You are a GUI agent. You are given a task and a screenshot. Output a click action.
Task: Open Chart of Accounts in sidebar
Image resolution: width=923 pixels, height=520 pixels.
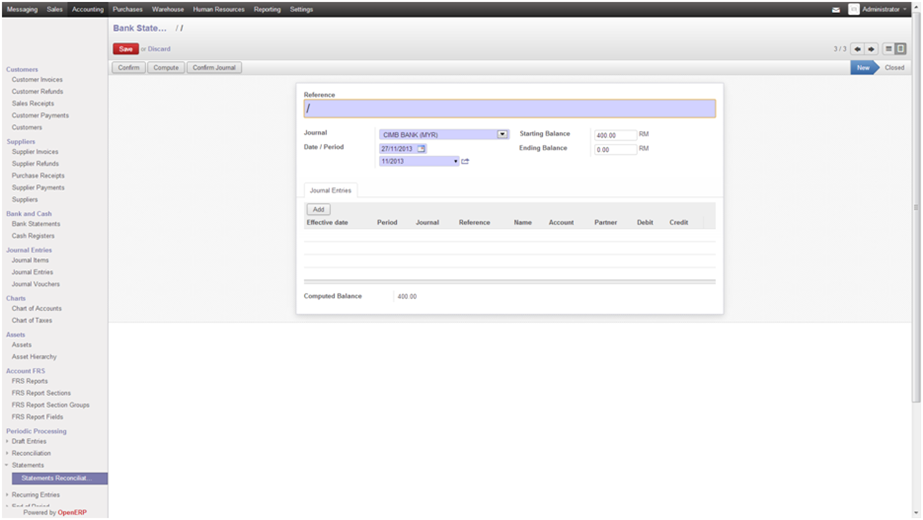pyautogui.click(x=36, y=309)
